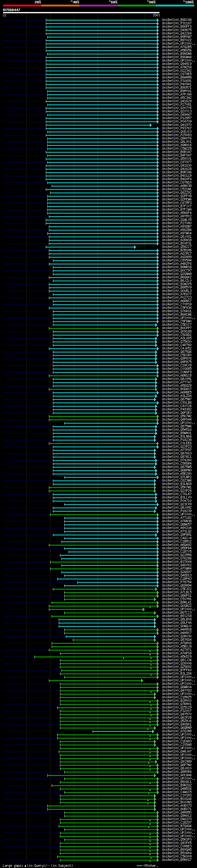The height and width of the screenshot is (868, 197).
Task: Click the red ~20% identity legend bar
Action: (22, 6)
